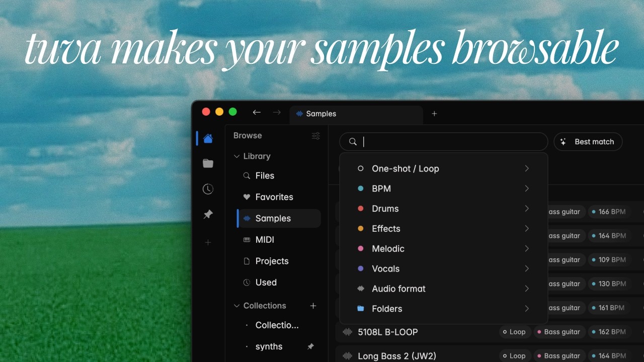Go forward with the right arrow
Image resolution: width=644 pixels, height=362 pixels.
click(x=277, y=113)
